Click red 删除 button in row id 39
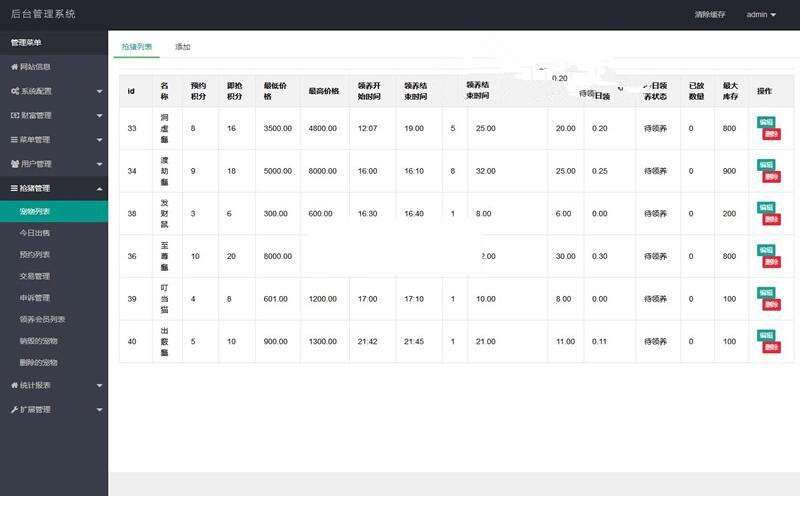Screen dimensions: 801x513 [x=771, y=305]
